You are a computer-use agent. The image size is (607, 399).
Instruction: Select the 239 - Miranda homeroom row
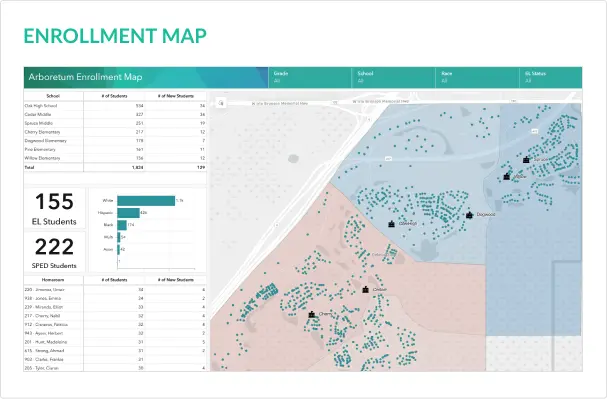point(115,307)
